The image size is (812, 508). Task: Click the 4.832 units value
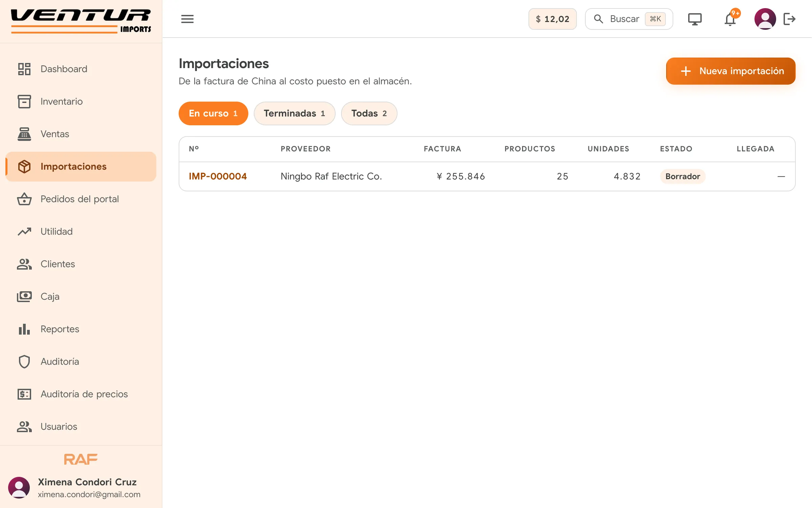pyautogui.click(x=627, y=176)
